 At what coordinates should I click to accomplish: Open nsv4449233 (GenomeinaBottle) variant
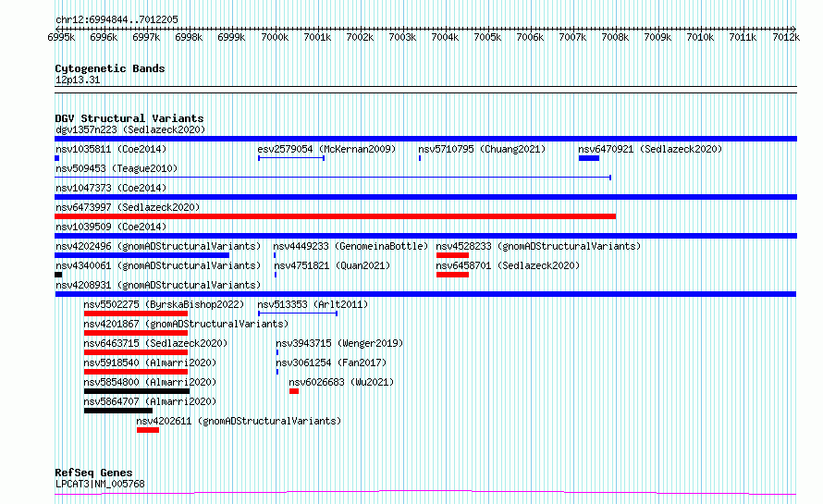point(350,246)
